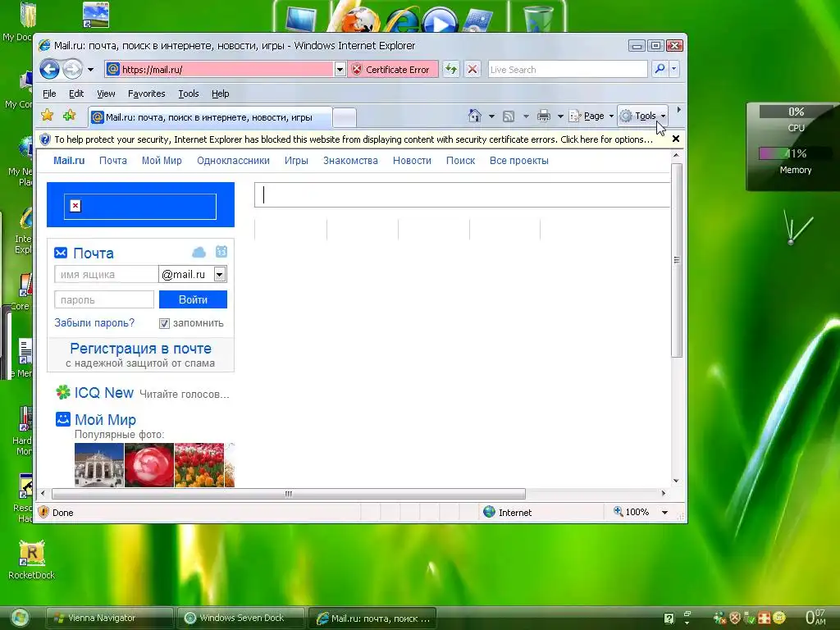Screen dimensions: 840x630
Task: Print page using printer icon
Action: (x=544, y=116)
